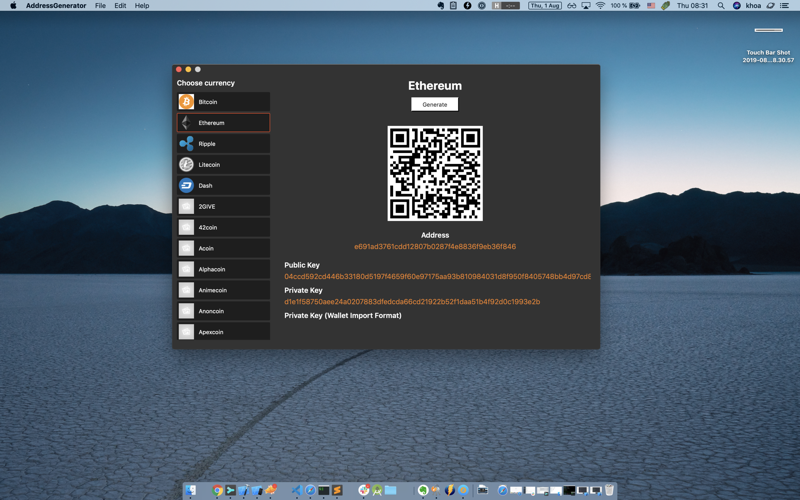Open Spotlight search in menu bar
800x500 pixels.
(721, 6)
